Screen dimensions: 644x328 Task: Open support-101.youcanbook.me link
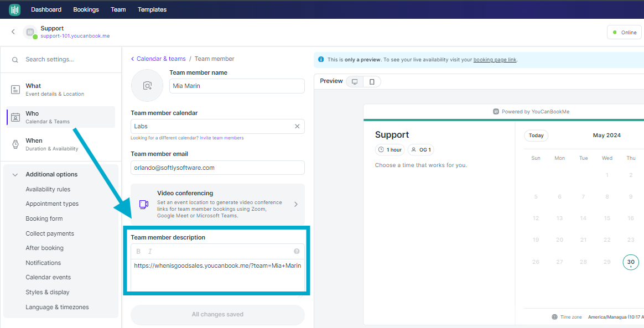click(x=75, y=36)
